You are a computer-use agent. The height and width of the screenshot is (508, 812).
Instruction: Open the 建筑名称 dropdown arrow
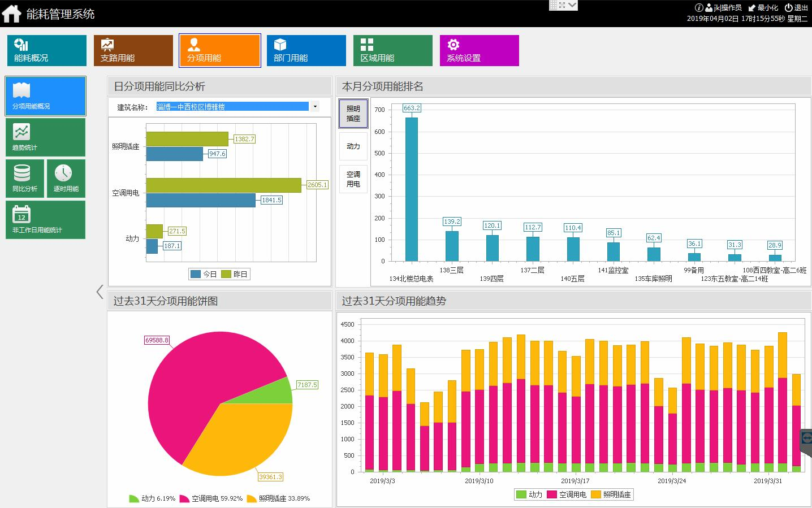click(315, 107)
